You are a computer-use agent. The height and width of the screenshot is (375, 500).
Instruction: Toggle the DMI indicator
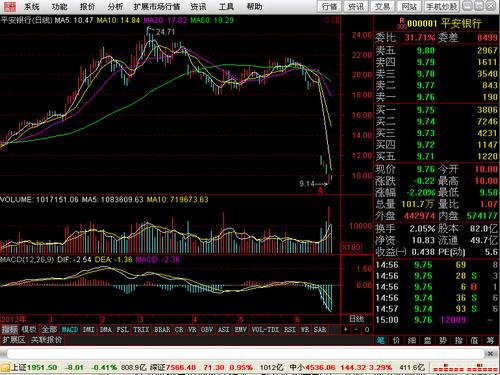click(89, 330)
